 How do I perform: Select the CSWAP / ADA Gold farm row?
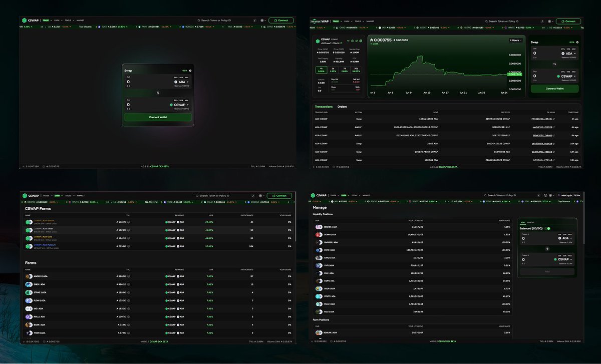click(x=158, y=238)
